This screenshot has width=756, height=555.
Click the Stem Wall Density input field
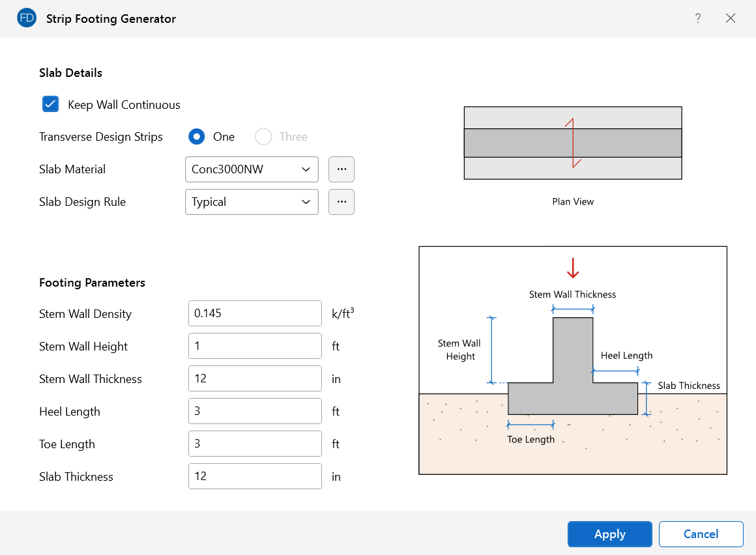coord(255,313)
